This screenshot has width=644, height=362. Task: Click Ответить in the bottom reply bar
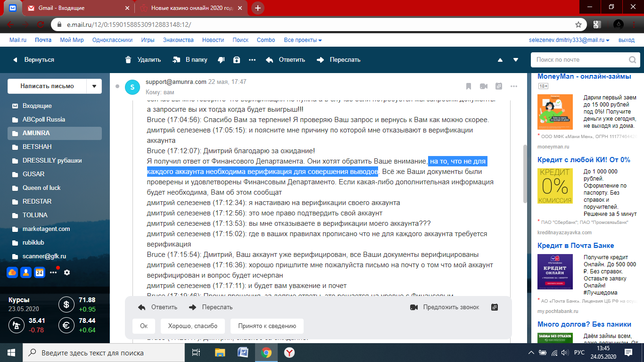pos(157,307)
